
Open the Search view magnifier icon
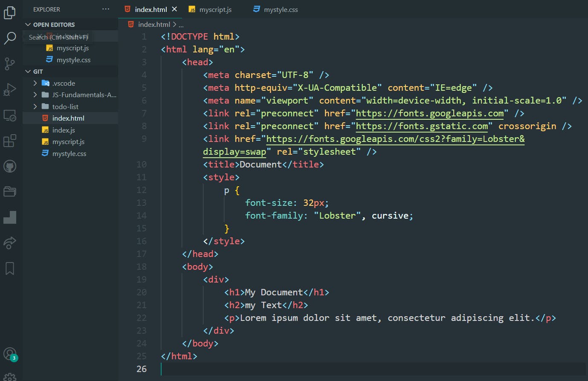point(10,38)
